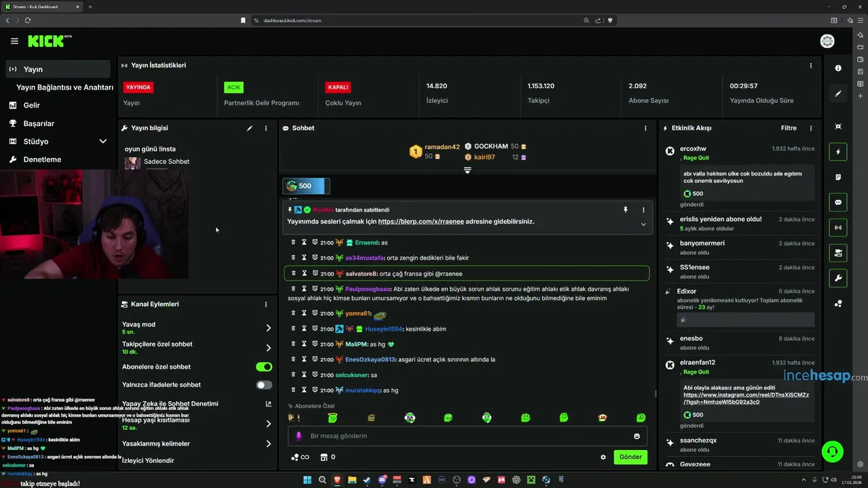Viewport: 868px width, 488px height.
Task: Open the hamburger navigation menu
Action: pos(14,41)
